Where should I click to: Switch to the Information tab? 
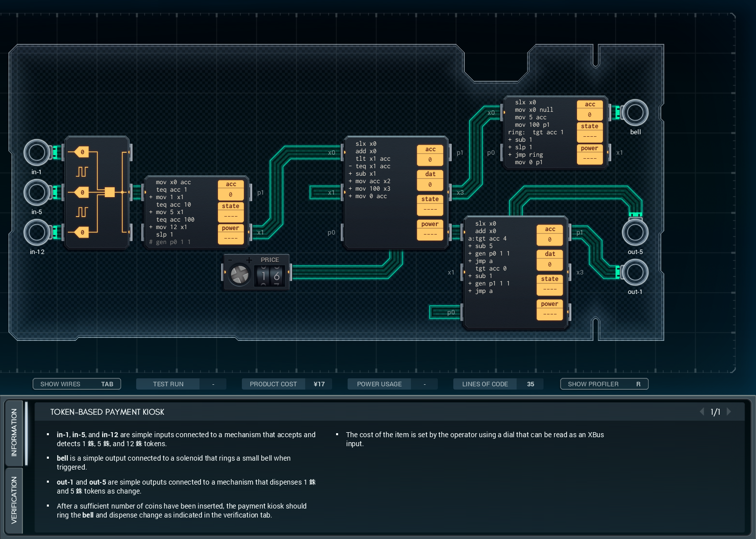pos(14,432)
